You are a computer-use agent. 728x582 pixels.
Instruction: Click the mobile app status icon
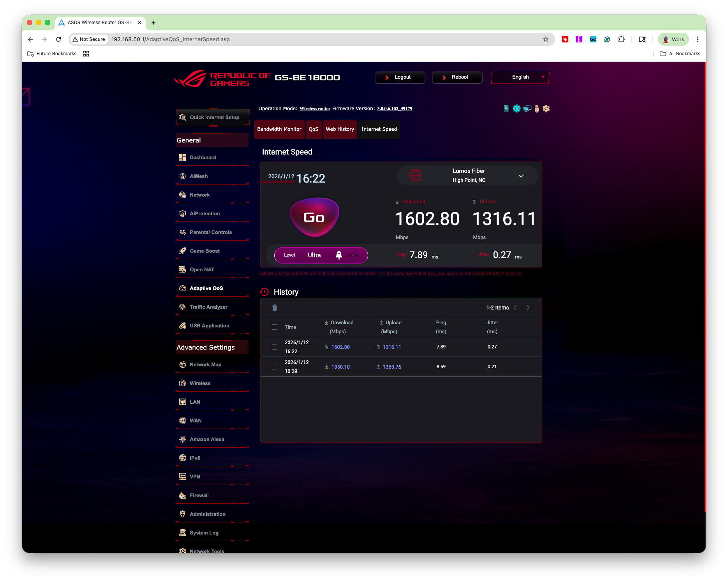[x=506, y=109]
